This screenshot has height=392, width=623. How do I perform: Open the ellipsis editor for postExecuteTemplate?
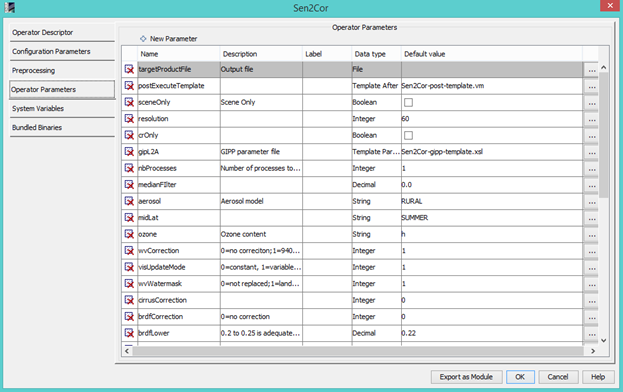(x=592, y=86)
